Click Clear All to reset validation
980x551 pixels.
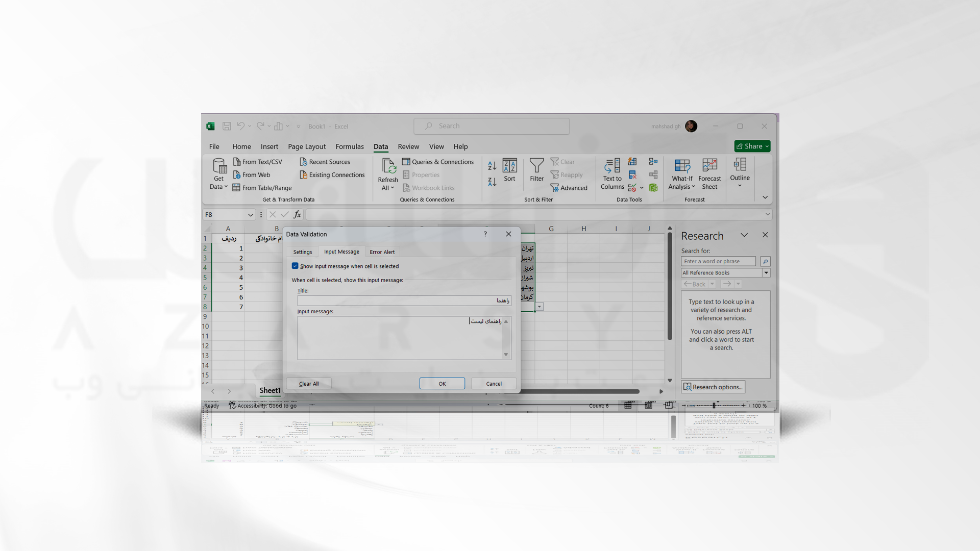point(309,383)
